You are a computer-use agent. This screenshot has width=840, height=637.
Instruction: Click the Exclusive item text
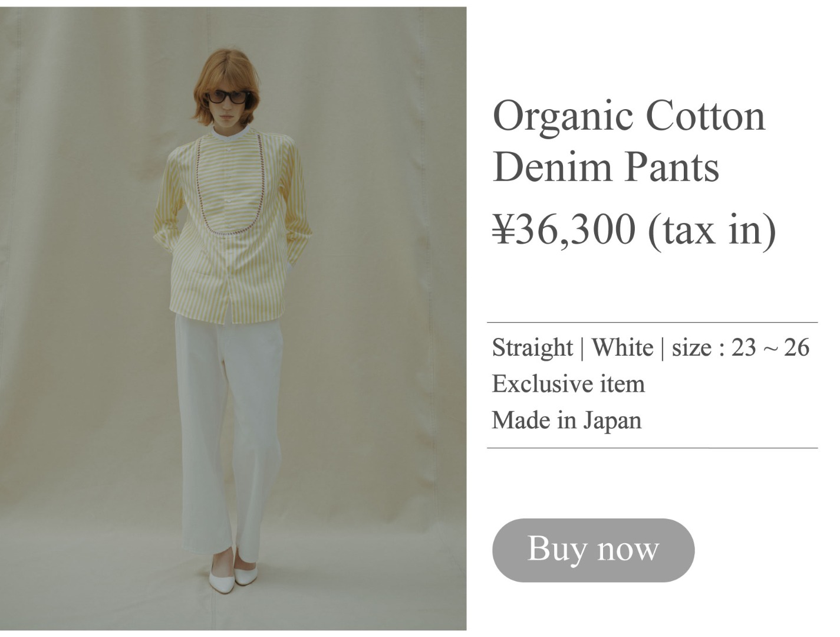tap(568, 384)
